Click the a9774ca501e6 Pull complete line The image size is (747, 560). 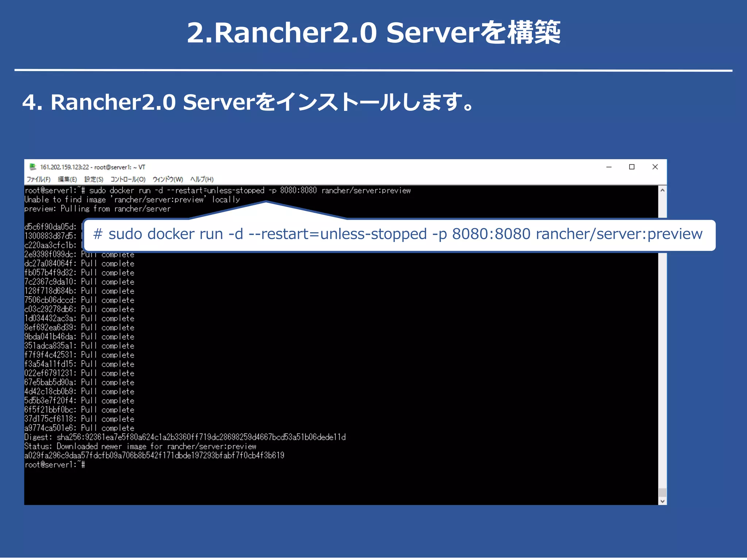(x=79, y=428)
